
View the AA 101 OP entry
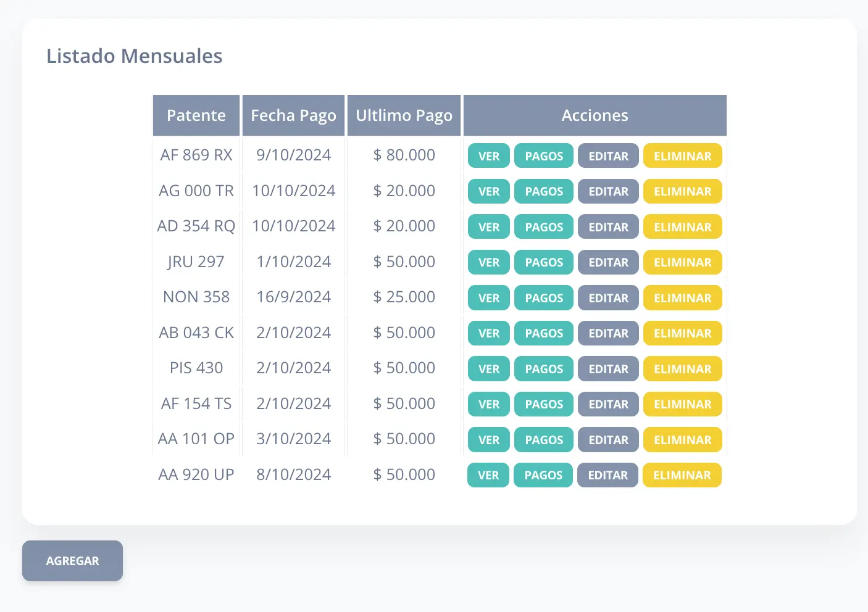coord(488,440)
